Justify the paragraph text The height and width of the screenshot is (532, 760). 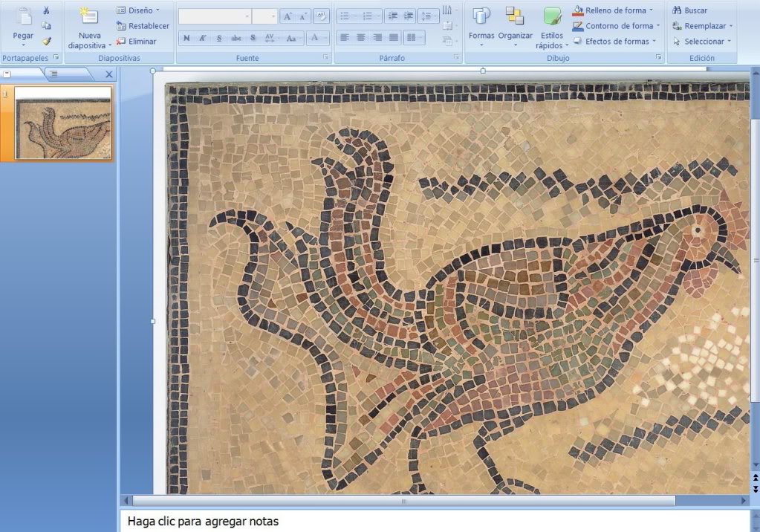(x=394, y=37)
